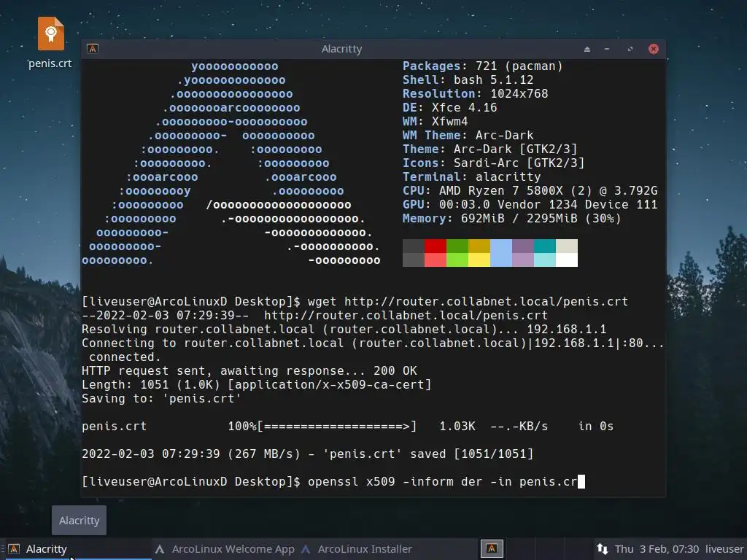Image resolution: width=747 pixels, height=560 pixels.
Task: Click the 'WM Theme: Arc-Dark' line
Action: click(468, 135)
